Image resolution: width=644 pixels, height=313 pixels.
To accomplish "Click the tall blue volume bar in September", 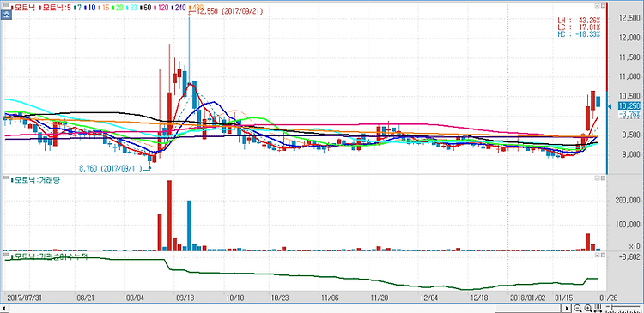I will point(190,226).
